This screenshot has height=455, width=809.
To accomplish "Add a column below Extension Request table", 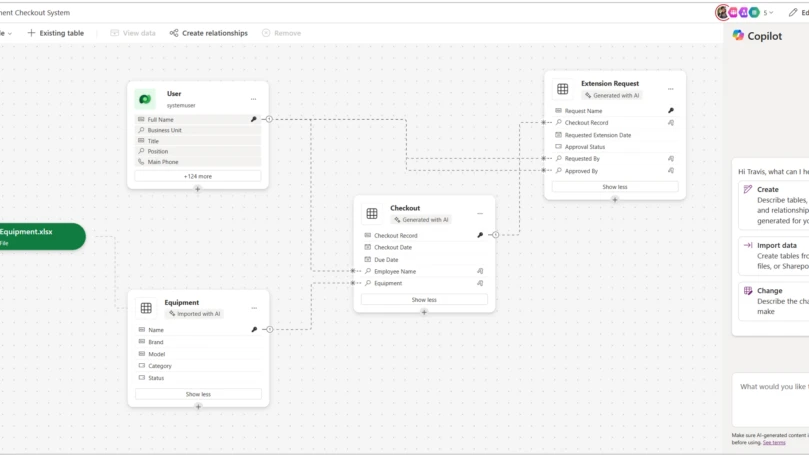I will (x=615, y=199).
